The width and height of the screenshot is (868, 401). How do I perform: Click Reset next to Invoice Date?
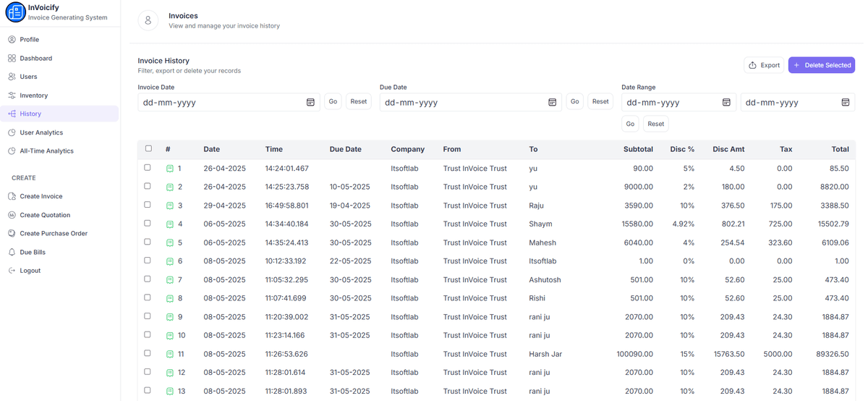[x=359, y=101]
